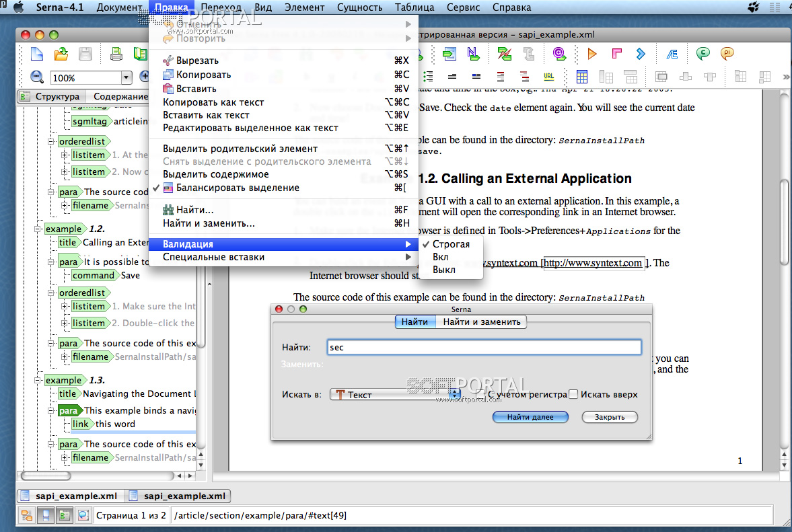Toggle the 'Искать вверх' checkbox

coord(573,393)
